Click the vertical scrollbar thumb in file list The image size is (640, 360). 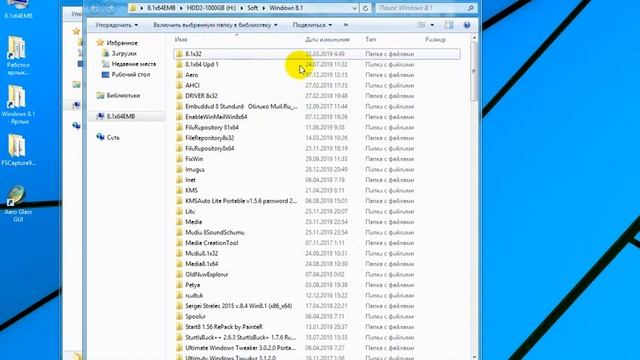coord(474,71)
